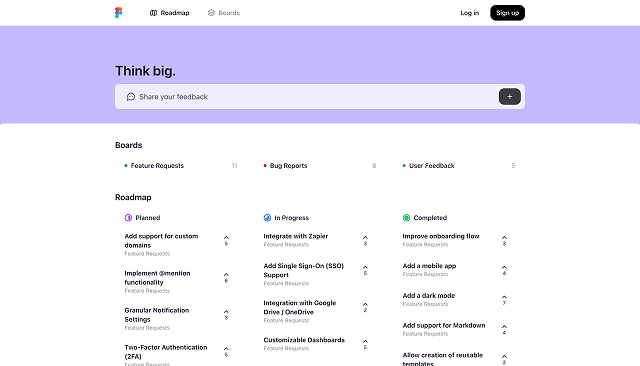This screenshot has width=640, height=366.
Task: Click the Planned column label
Action: click(x=148, y=218)
